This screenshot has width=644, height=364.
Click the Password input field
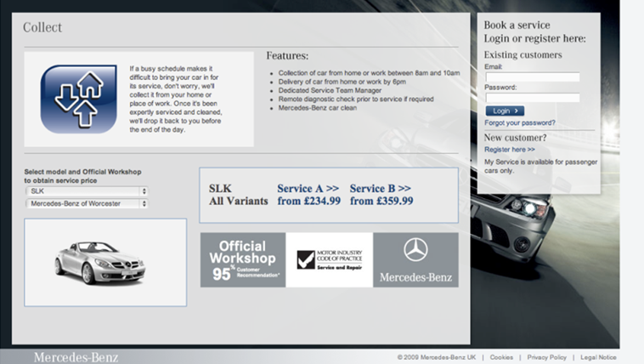coord(532,98)
